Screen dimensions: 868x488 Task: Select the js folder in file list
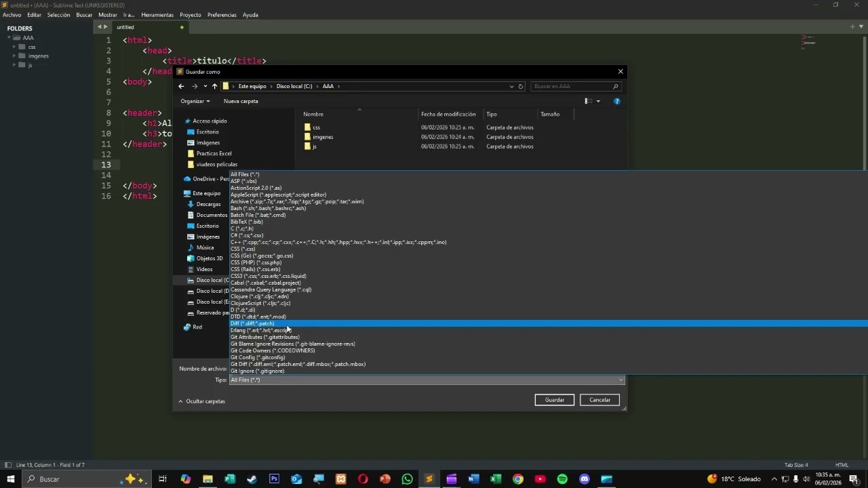(314, 146)
